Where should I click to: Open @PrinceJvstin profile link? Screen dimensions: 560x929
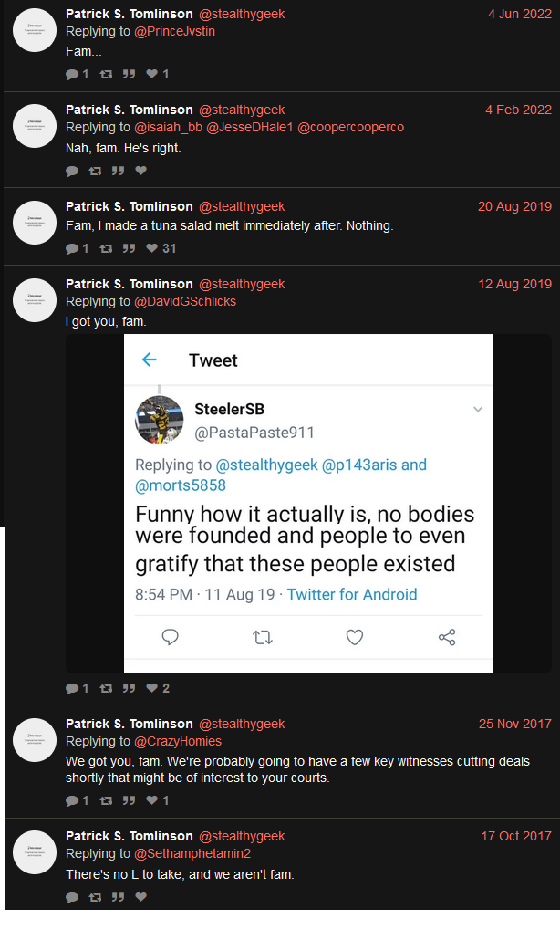174,31
